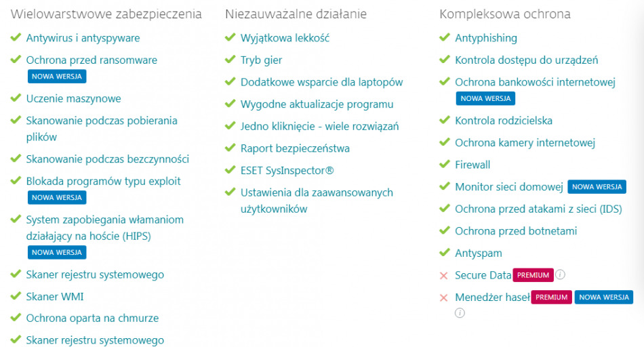Click the green checkmark next to Firewall
644x347 pixels.
[x=444, y=165]
